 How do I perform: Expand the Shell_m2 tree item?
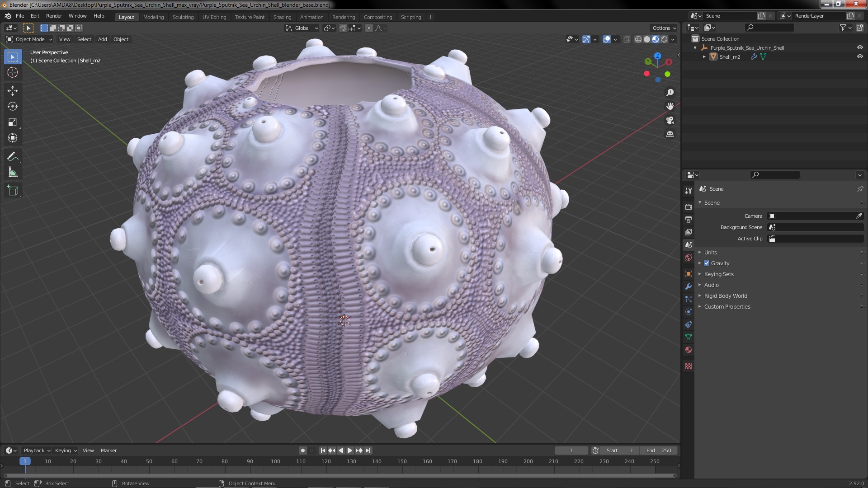pos(704,57)
